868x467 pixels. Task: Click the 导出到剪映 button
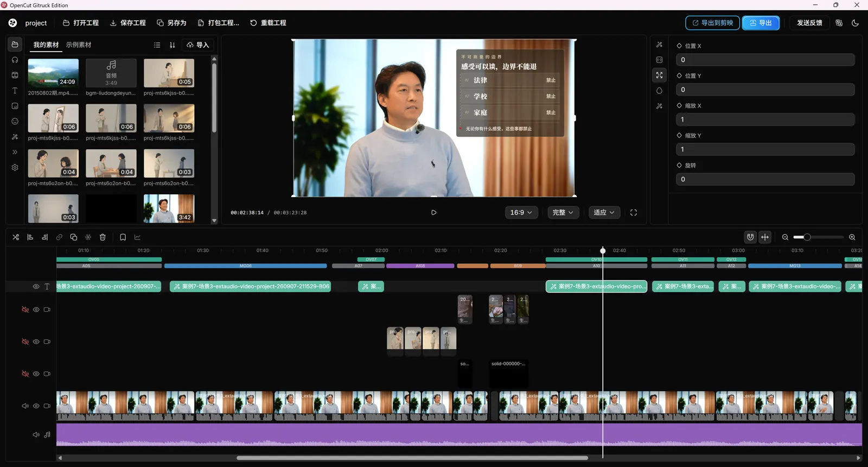(x=712, y=23)
